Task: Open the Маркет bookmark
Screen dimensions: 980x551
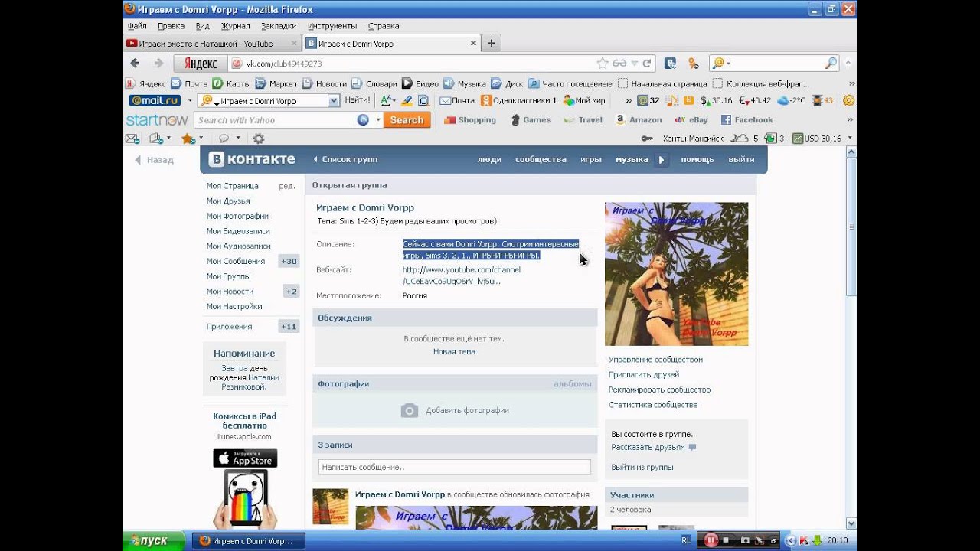Action: point(276,83)
